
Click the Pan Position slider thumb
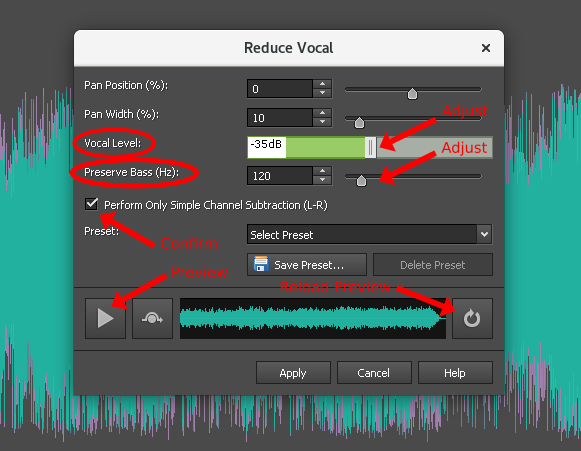click(x=412, y=94)
